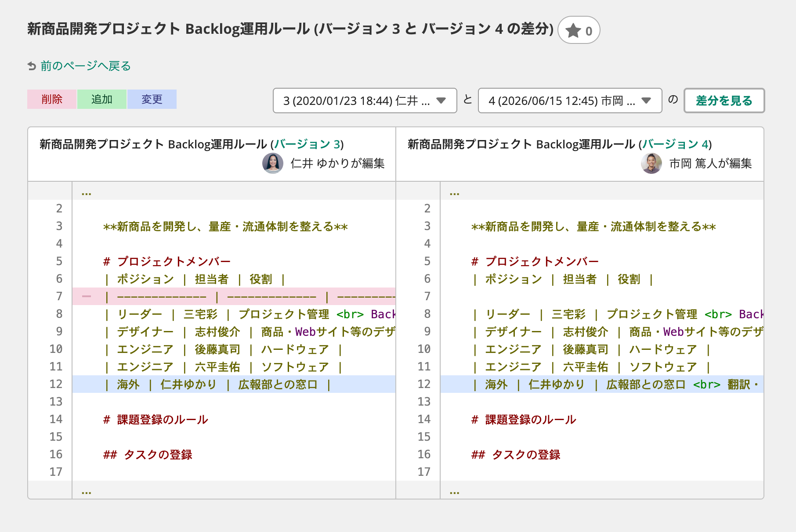
Task: Click right pane row エンジニア | 六平圭佑 | ソフトウェア
Action: coord(591,367)
